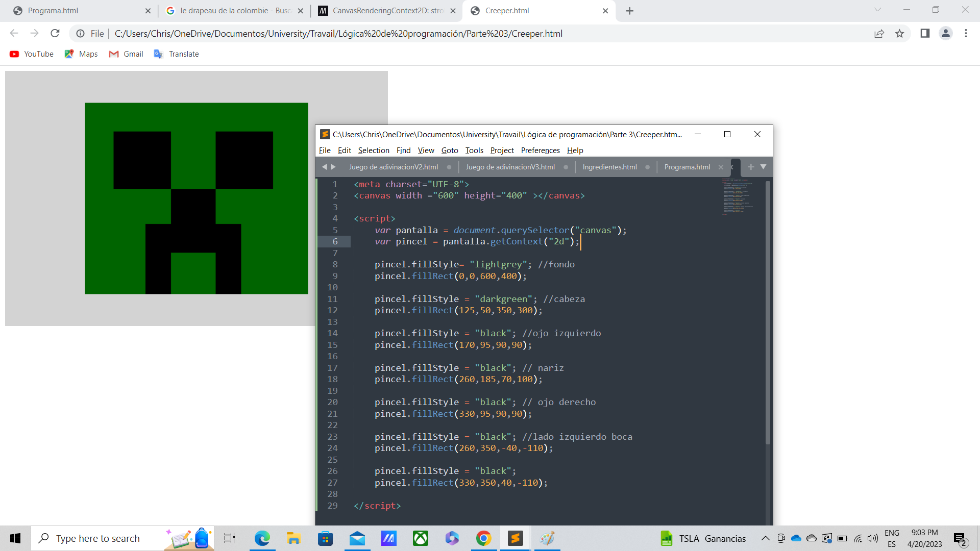Open Microsoft Store from taskbar
Viewport: 980px width, 551px height.
(325, 538)
